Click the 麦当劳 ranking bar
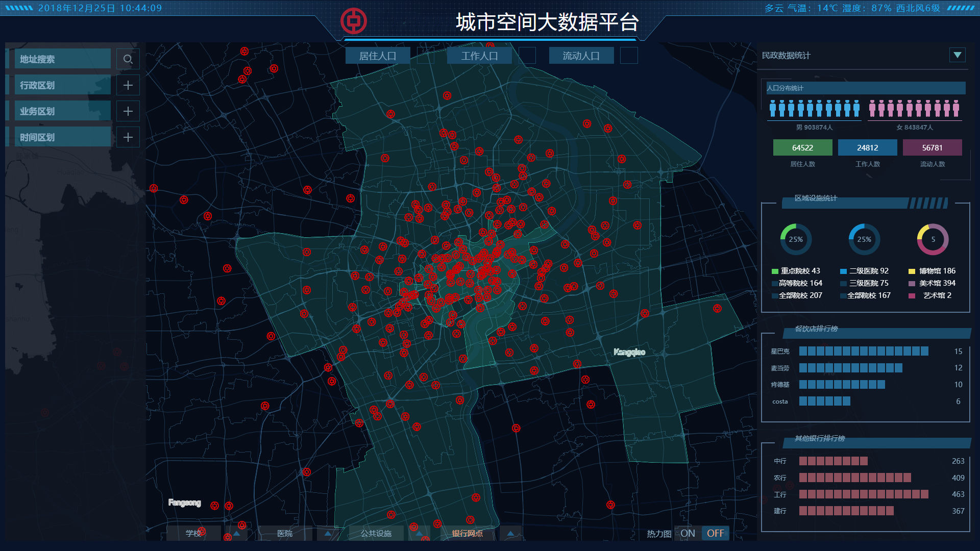The width and height of the screenshot is (980, 551). [x=851, y=368]
